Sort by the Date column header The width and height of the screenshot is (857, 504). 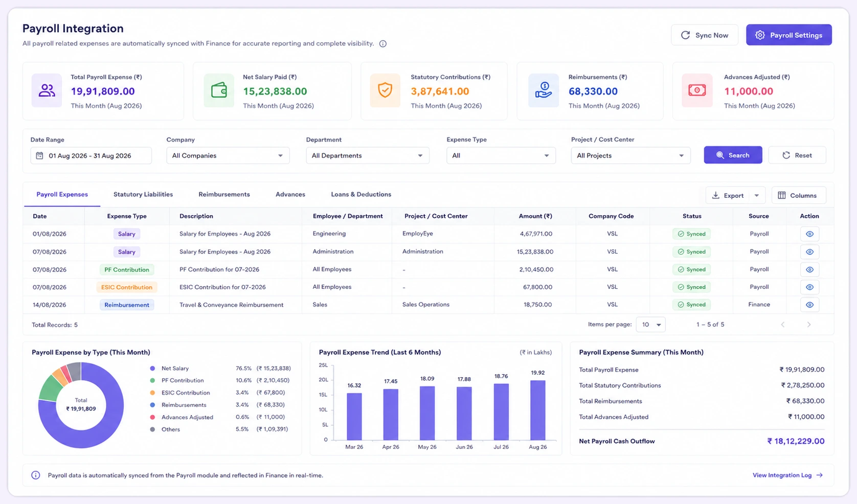click(40, 216)
